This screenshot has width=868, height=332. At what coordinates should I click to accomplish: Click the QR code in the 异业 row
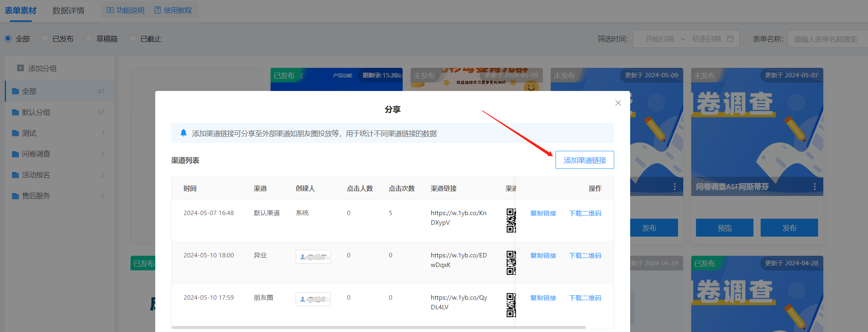click(511, 263)
